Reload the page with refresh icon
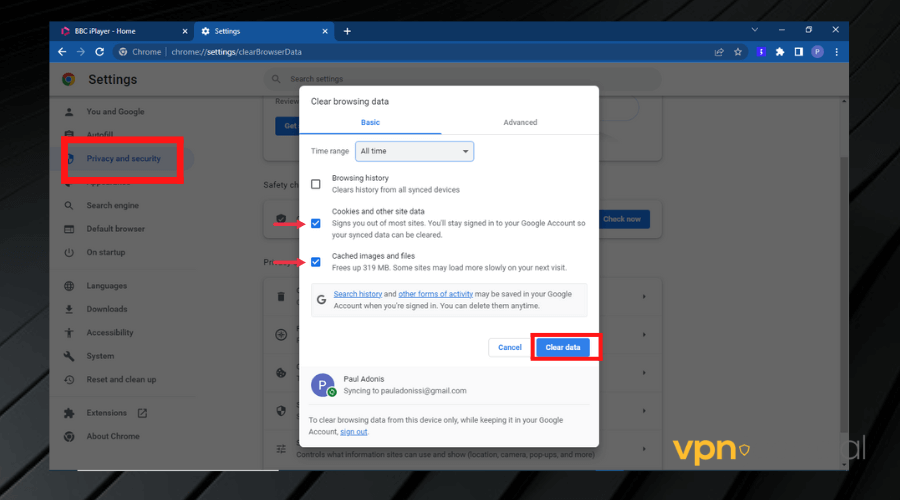The height and width of the screenshot is (500, 900). [x=100, y=52]
